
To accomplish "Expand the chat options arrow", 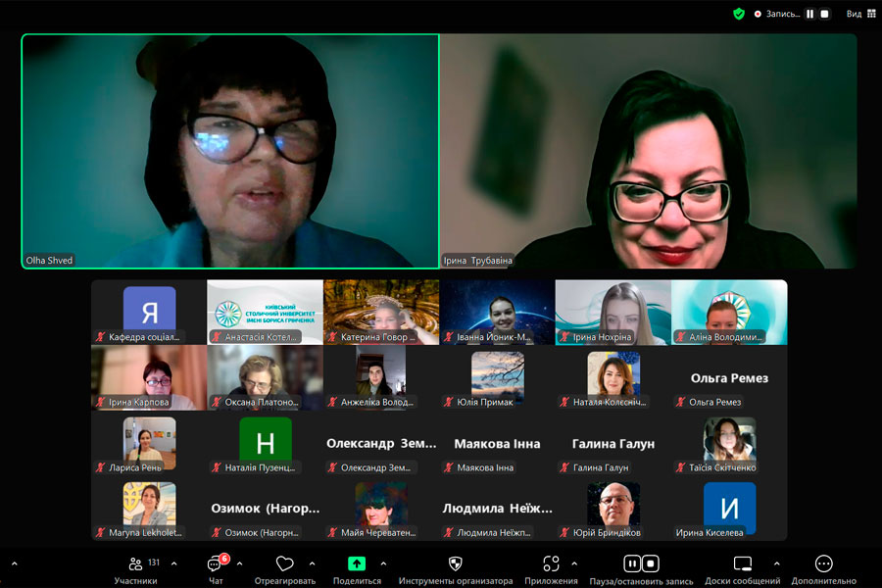I will pos(240,563).
